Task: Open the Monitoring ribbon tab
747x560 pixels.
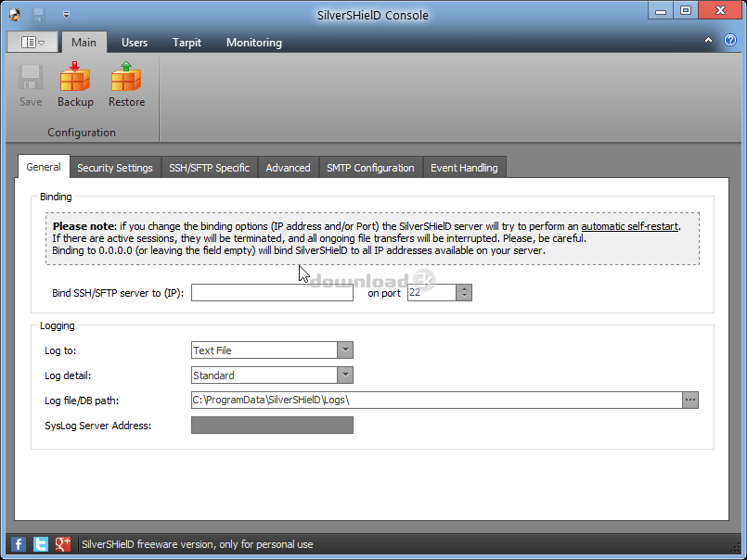Action: point(254,43)
